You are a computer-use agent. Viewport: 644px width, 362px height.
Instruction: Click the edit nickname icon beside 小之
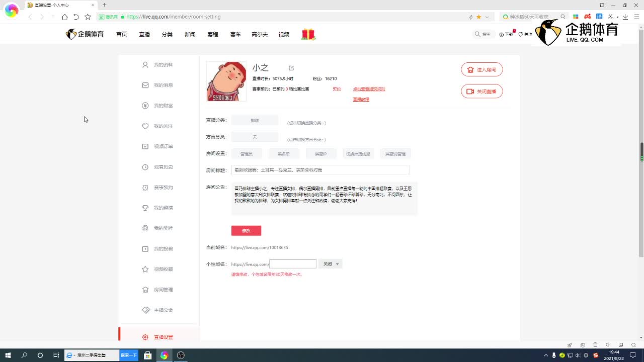(291, 68)
